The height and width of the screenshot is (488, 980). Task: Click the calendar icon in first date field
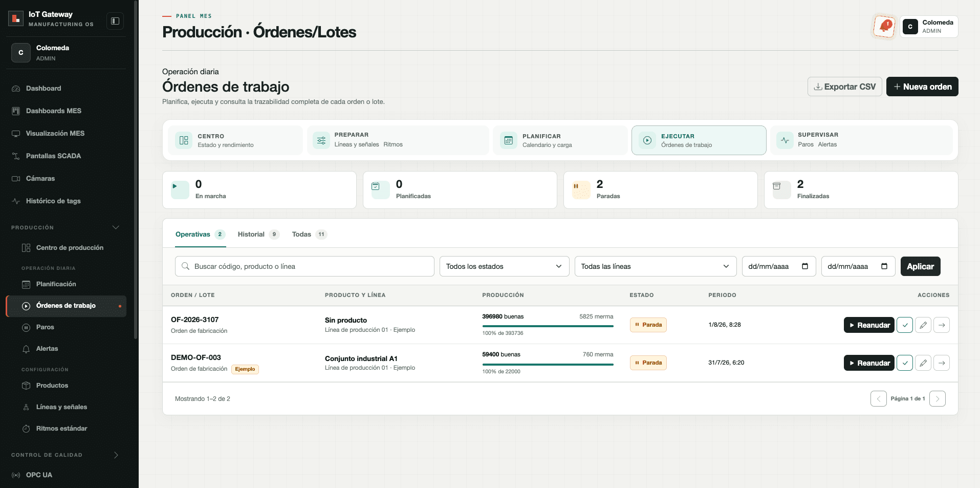[x=804, y=266]
